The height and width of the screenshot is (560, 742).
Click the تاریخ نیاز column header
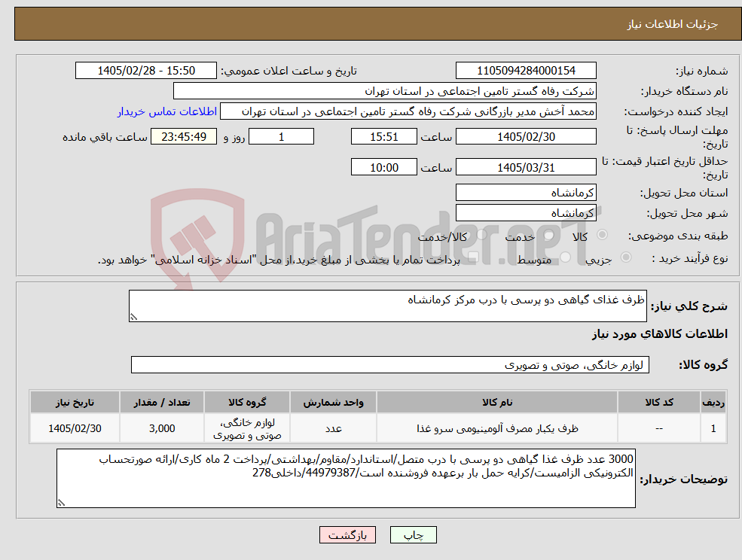tap(75, 402)
